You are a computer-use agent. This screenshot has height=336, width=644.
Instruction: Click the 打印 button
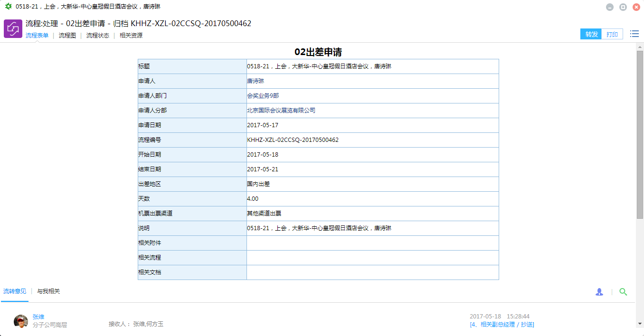[x=612, y=34]
